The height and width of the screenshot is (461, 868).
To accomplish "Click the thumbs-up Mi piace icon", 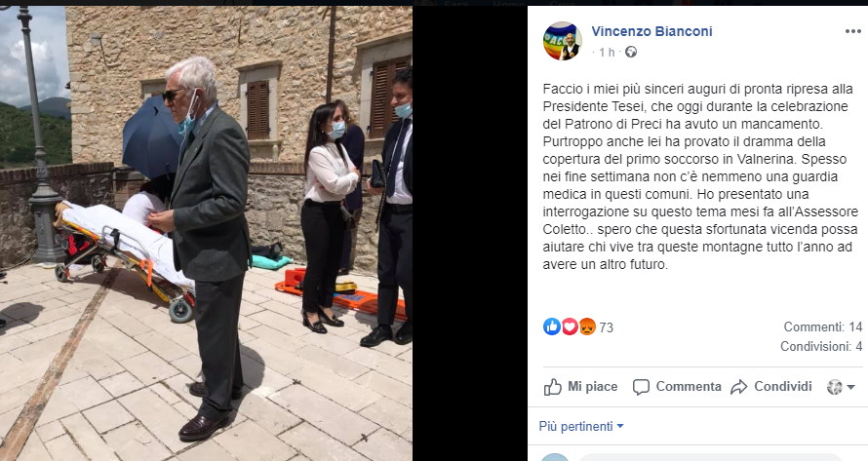I will point(552,387).
